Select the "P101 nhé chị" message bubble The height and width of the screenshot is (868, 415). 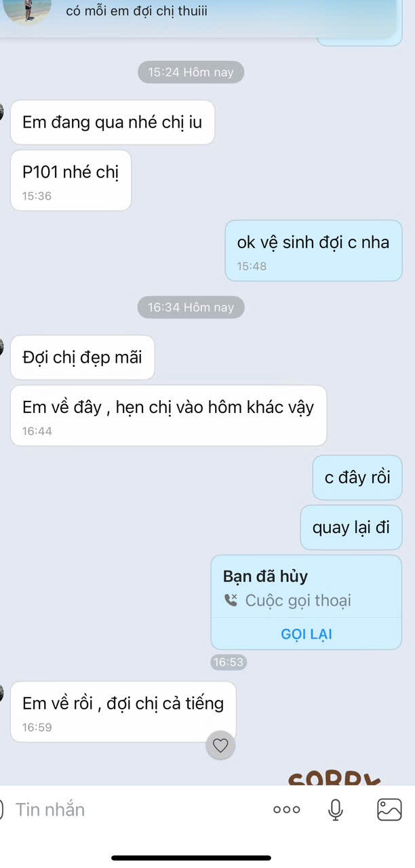tap(71, 180)
